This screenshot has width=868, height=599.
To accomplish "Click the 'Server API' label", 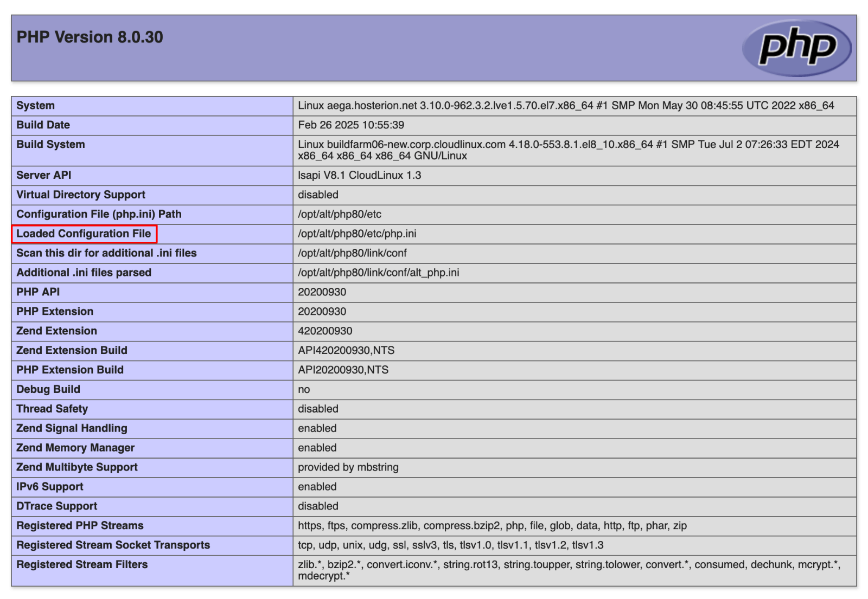I will [44, 176].
